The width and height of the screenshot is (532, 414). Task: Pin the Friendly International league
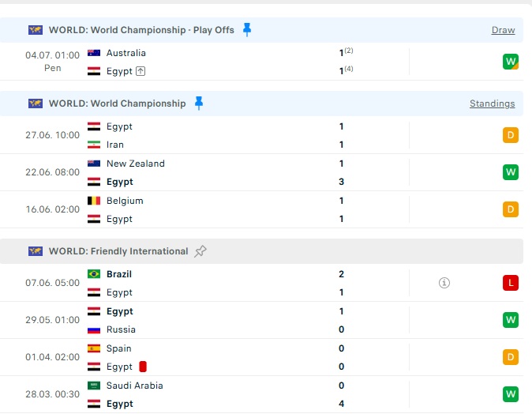click(200, 251)
